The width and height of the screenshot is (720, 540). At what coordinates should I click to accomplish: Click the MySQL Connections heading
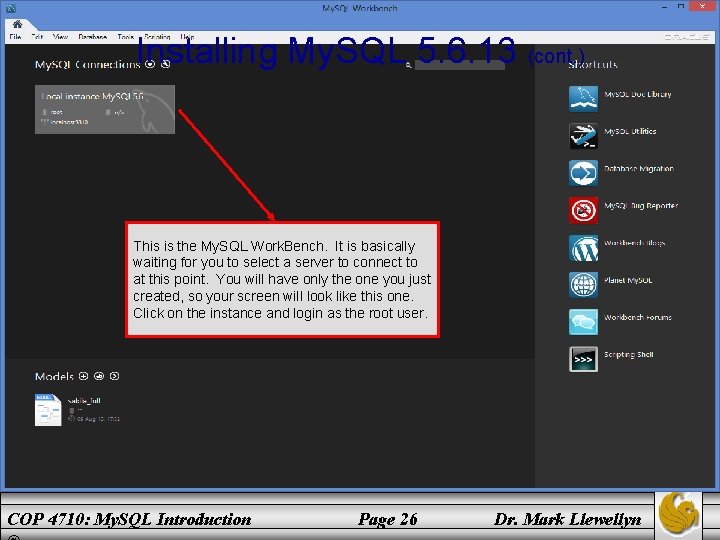tap(88, 64)
